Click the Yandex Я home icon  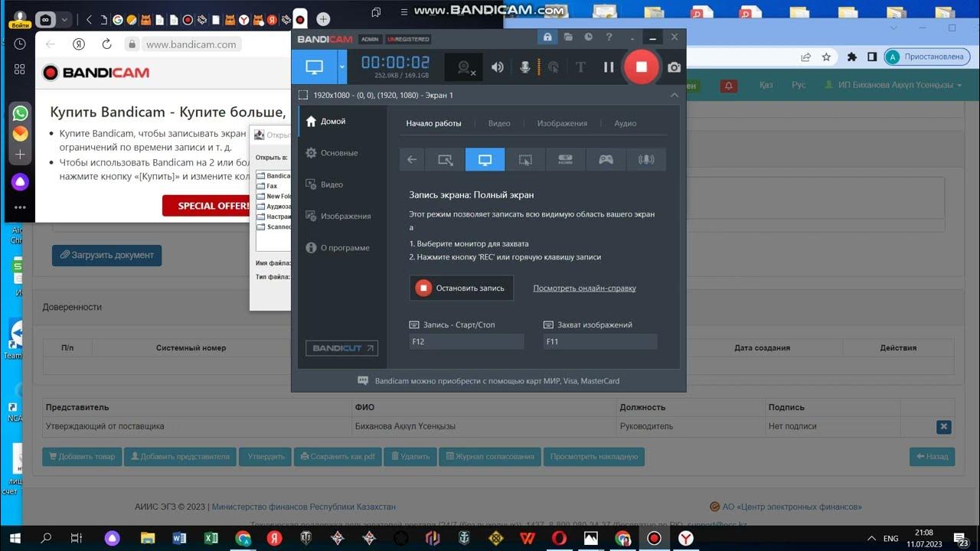pos(78,44)
